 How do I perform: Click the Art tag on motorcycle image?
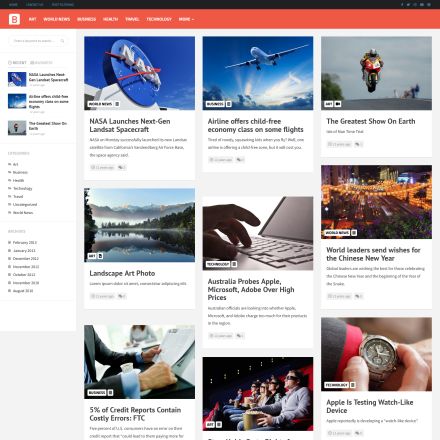(x=329, y=104)
